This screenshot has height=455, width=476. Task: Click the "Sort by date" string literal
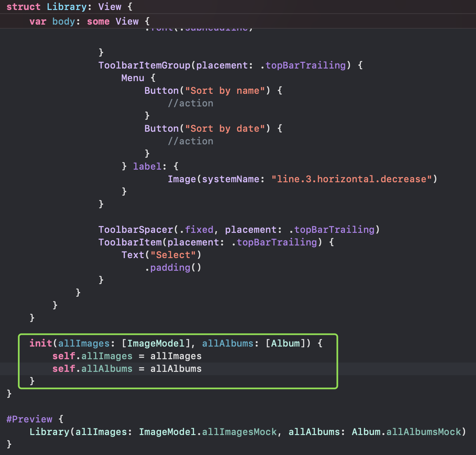[225, 128]
